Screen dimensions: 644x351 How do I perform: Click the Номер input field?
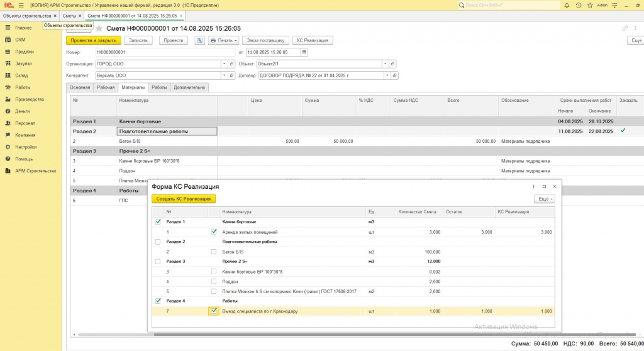pos(165,52)
